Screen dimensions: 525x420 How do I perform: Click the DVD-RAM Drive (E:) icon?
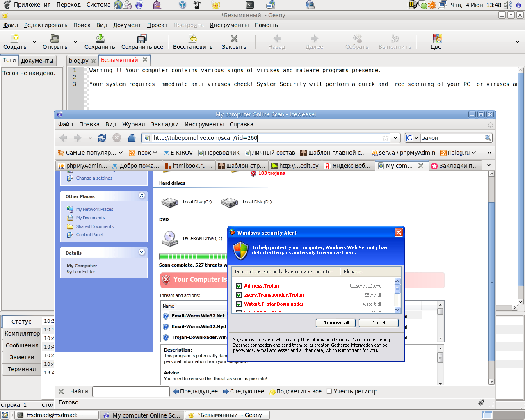(170, 238)
